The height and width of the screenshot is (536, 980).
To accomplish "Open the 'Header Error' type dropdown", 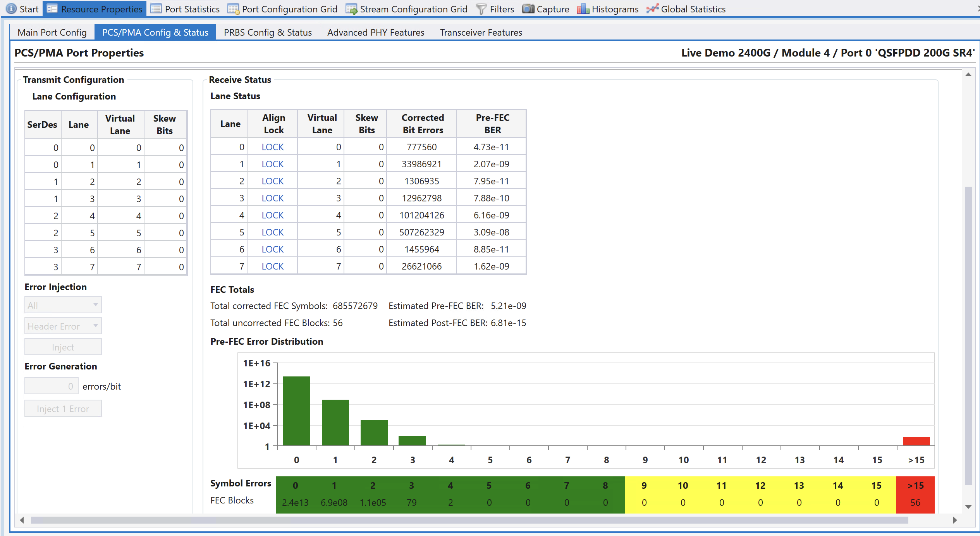I will [63, 326].
